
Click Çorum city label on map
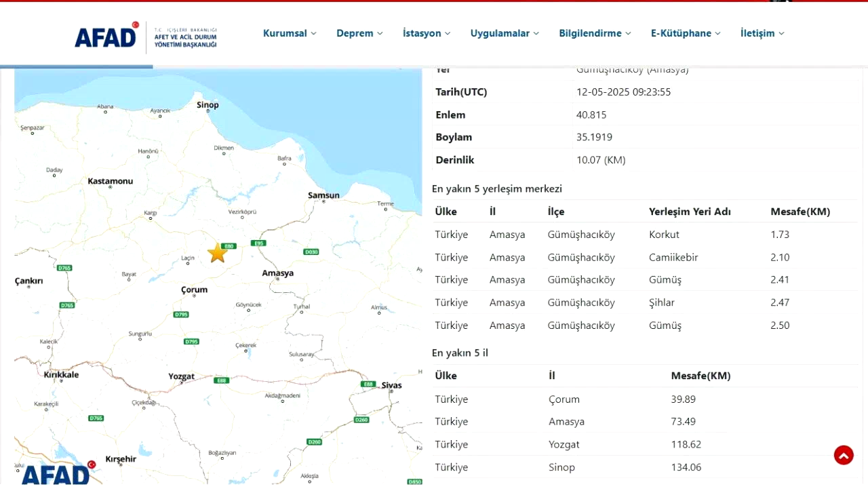point(194,290)
